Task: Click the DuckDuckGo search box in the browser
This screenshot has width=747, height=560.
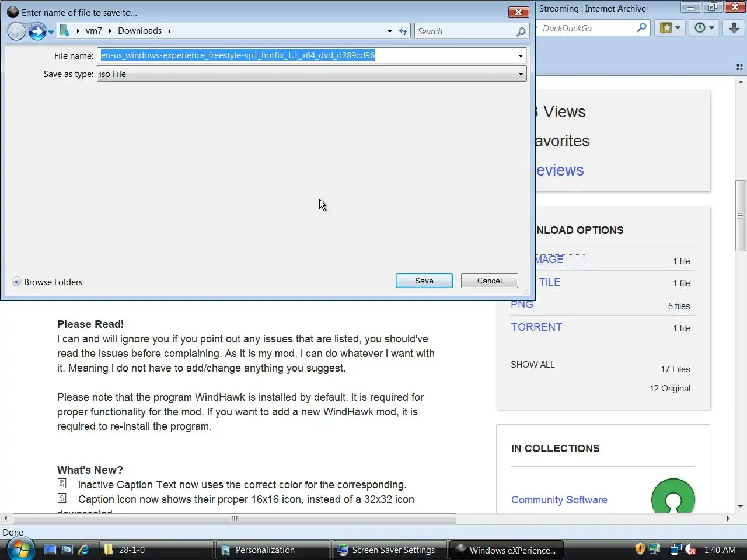Action: pyautogui.click(x=587, y=28)
